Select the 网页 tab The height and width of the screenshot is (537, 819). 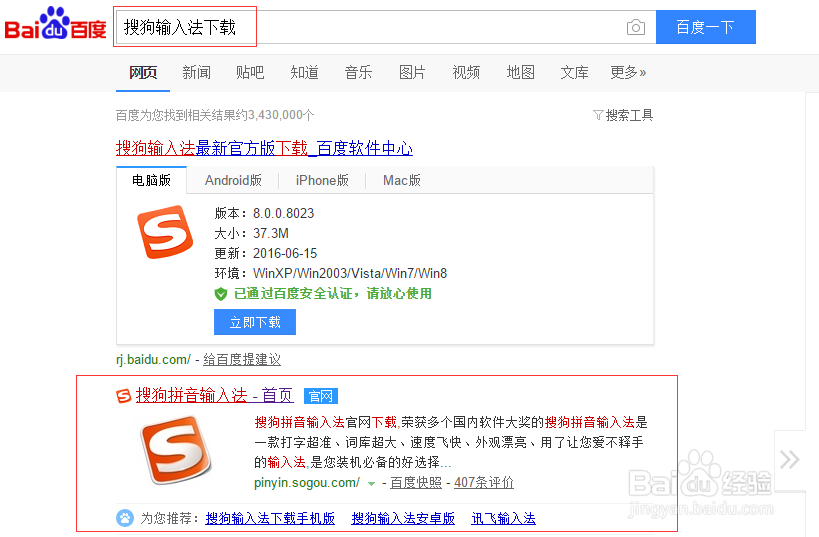143,72
